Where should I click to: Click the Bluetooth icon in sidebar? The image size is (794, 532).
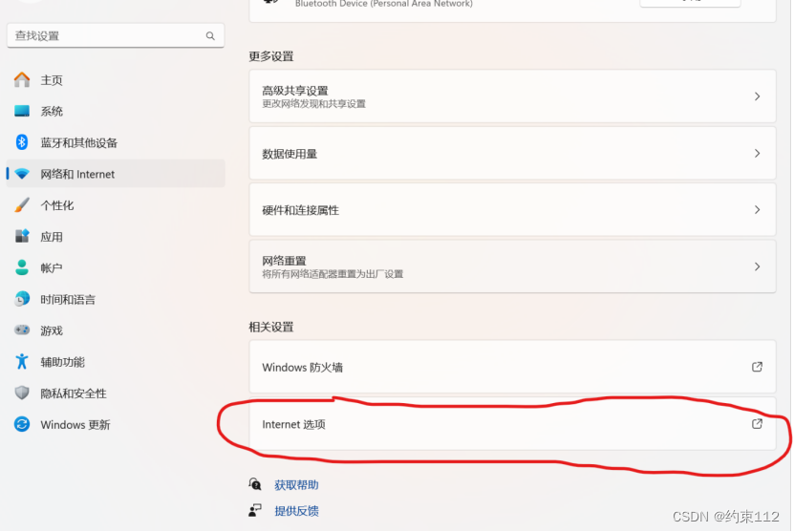22,142
